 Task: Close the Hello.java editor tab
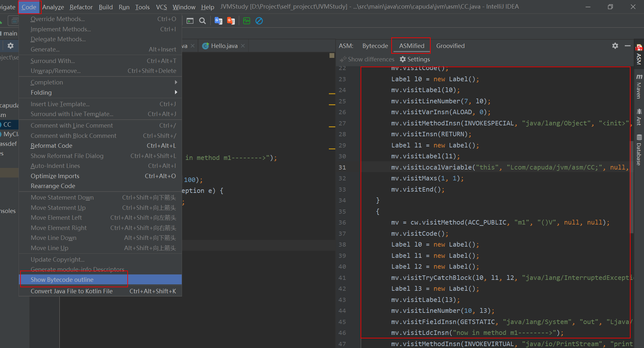[243, 46]
